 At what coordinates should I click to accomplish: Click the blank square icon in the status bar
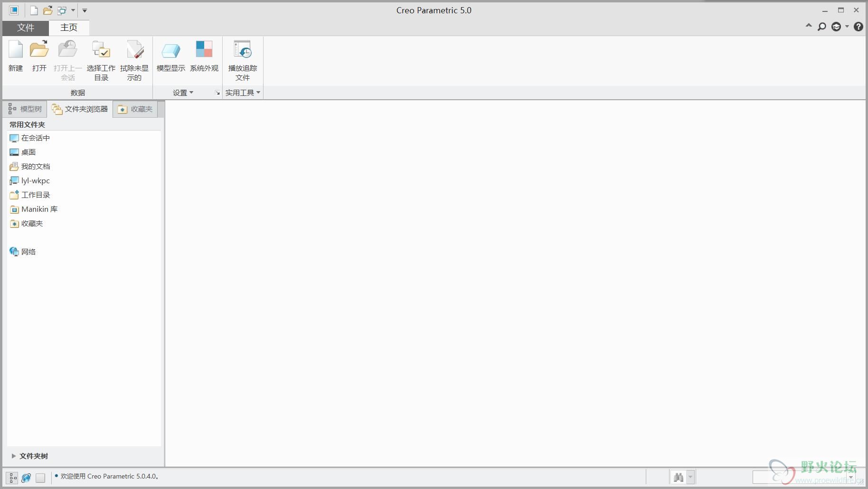[x=40, y=478]
